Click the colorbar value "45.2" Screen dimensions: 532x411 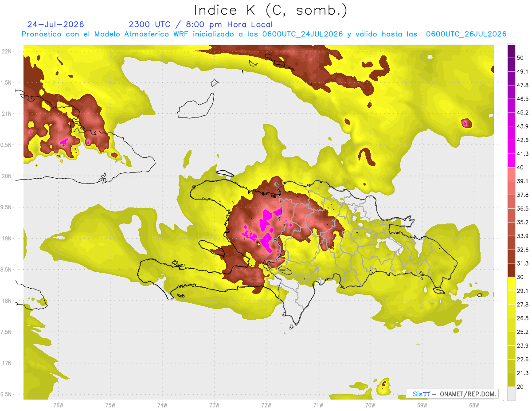pyautogui.click(x=523, y=113)
